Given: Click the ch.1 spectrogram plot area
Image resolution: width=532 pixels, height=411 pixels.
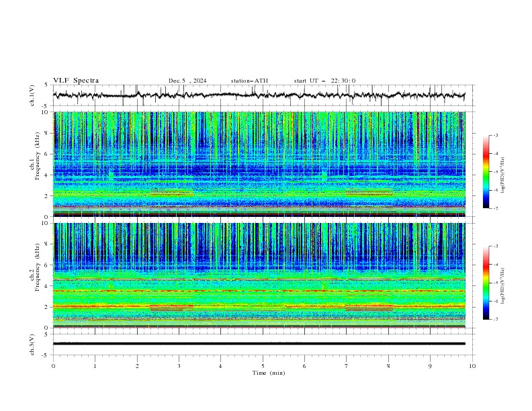Looking at the screenshot, I should (x=259, y=164).
